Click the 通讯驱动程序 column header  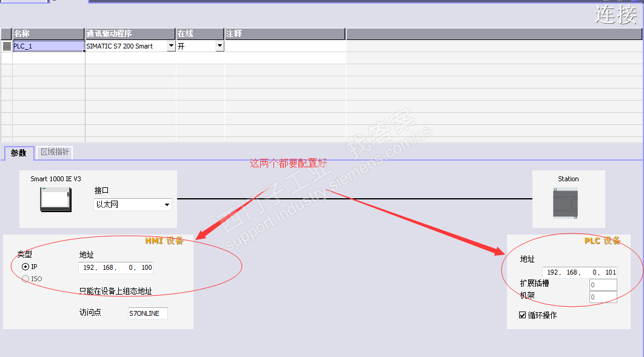point(130,34)
